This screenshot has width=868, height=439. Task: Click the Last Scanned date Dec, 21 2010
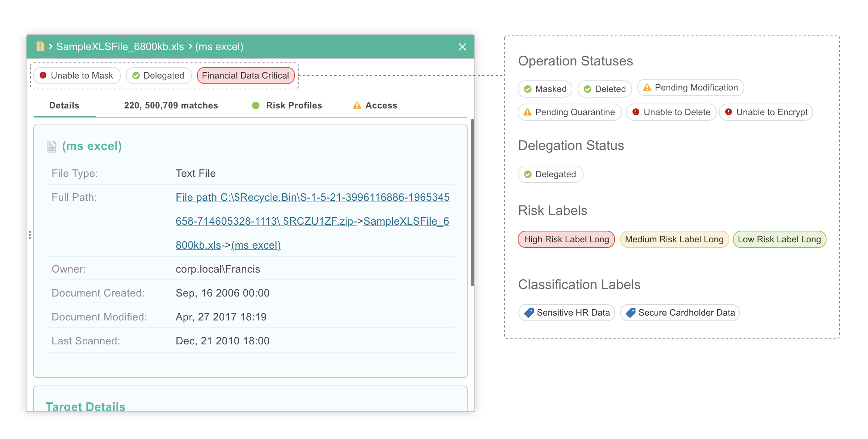[222, 341]
